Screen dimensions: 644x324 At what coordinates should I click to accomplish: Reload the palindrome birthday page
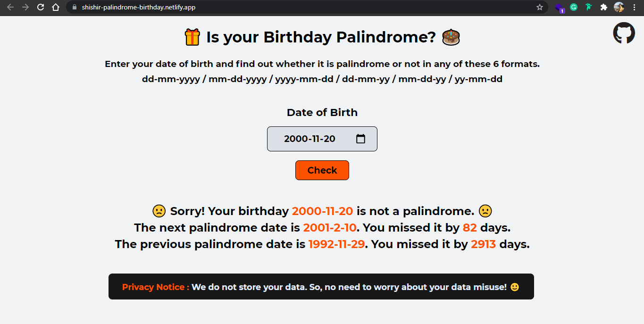tap(41, 7)
